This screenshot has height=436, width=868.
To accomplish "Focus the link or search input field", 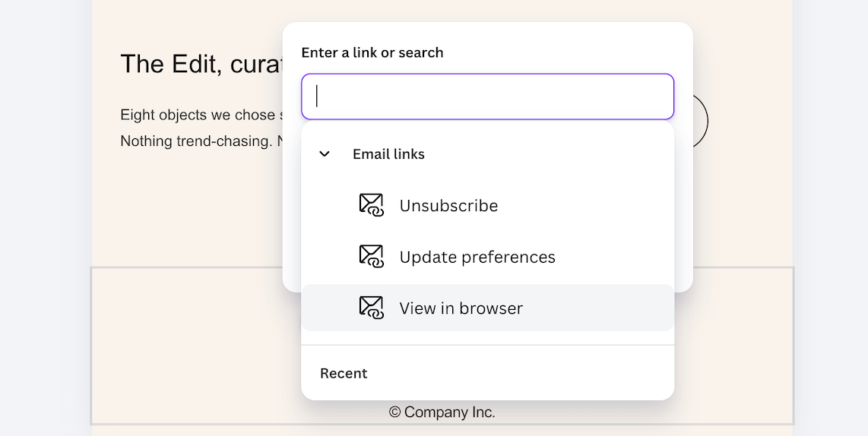I will coord(487,96).
